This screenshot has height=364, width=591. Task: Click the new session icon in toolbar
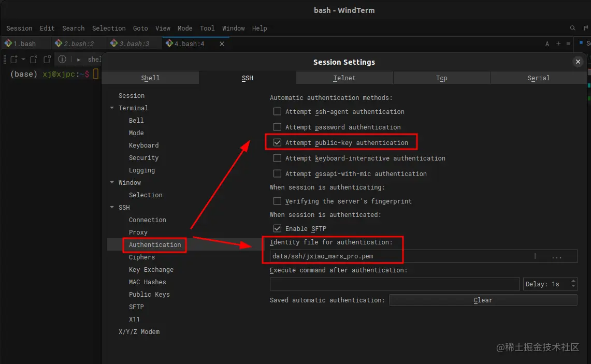[x=14, y=60]
